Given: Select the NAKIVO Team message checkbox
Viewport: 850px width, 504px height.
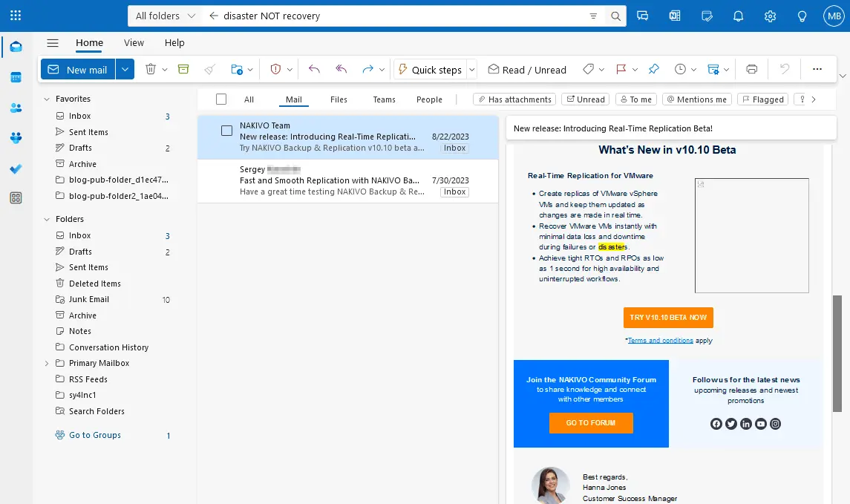Looking at the screenshot, I should [226, 131].
